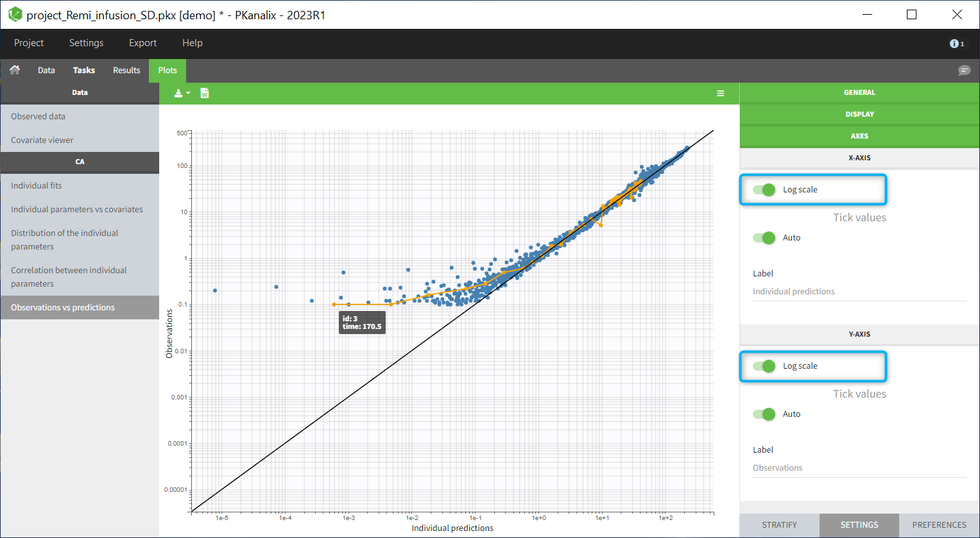Toggle X-axis Log scale switch
Image resolution: width=980 pixels, height=538 pixels.
click(764, 190)
